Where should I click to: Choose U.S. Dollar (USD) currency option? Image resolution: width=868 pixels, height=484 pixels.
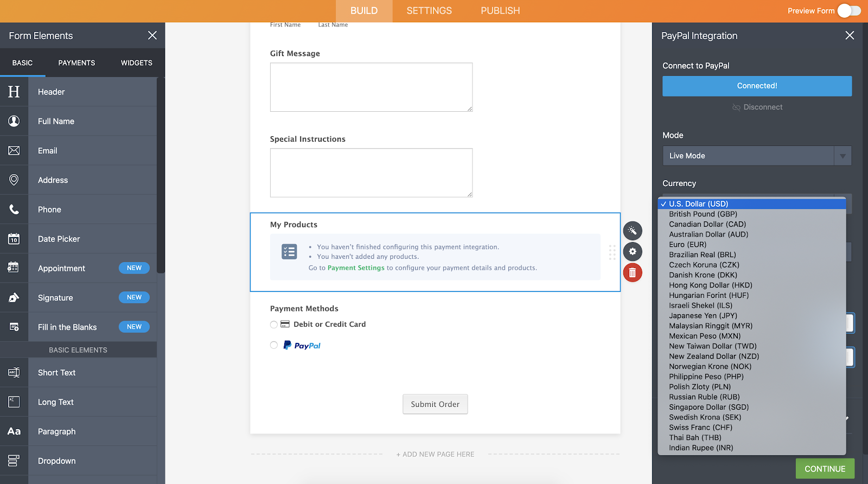click(x=752, y=204)
